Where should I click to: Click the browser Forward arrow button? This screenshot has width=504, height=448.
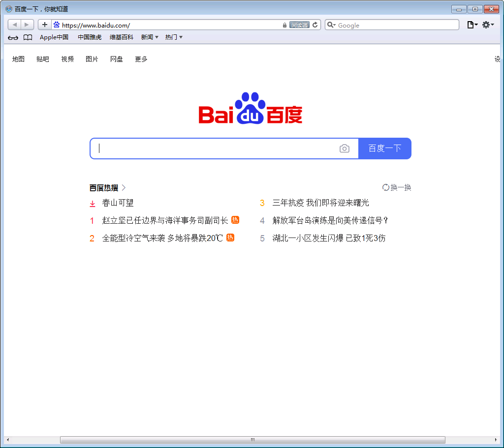point(27,25)
